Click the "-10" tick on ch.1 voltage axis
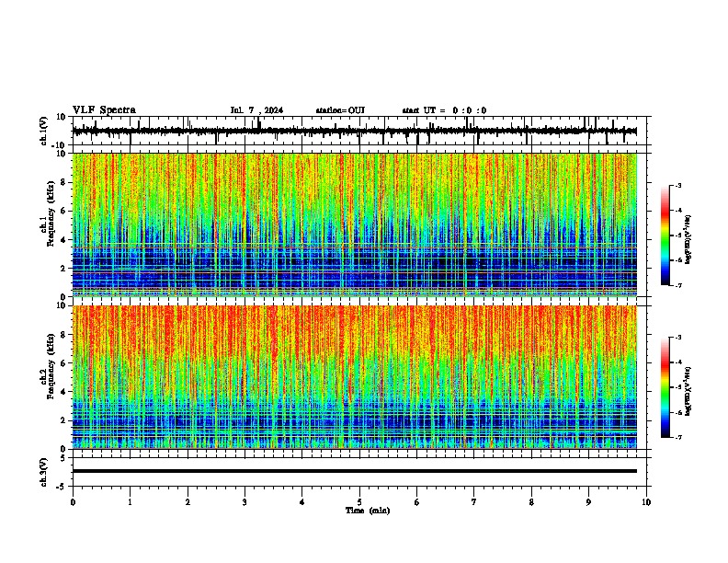 click(60, 145)
